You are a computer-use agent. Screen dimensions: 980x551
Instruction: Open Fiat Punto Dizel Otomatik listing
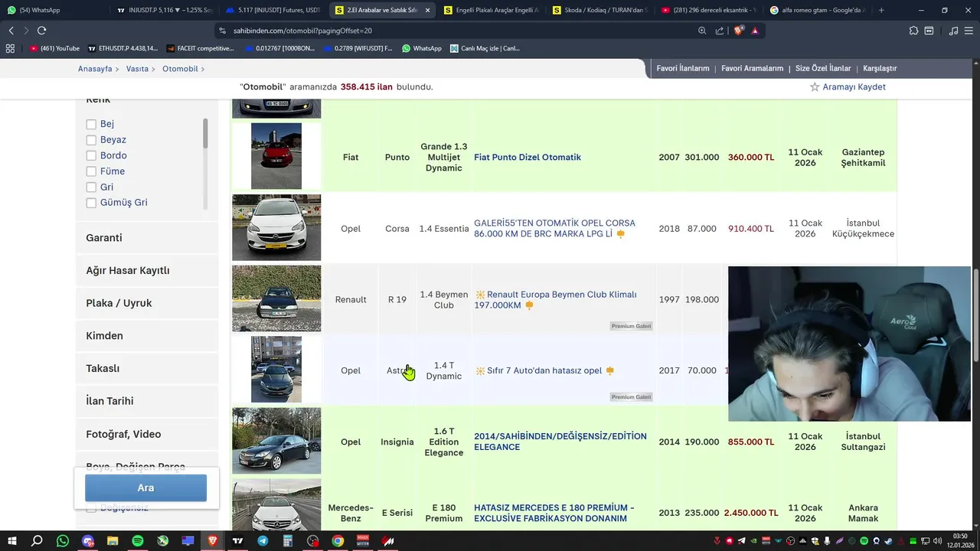coord(528,158)
